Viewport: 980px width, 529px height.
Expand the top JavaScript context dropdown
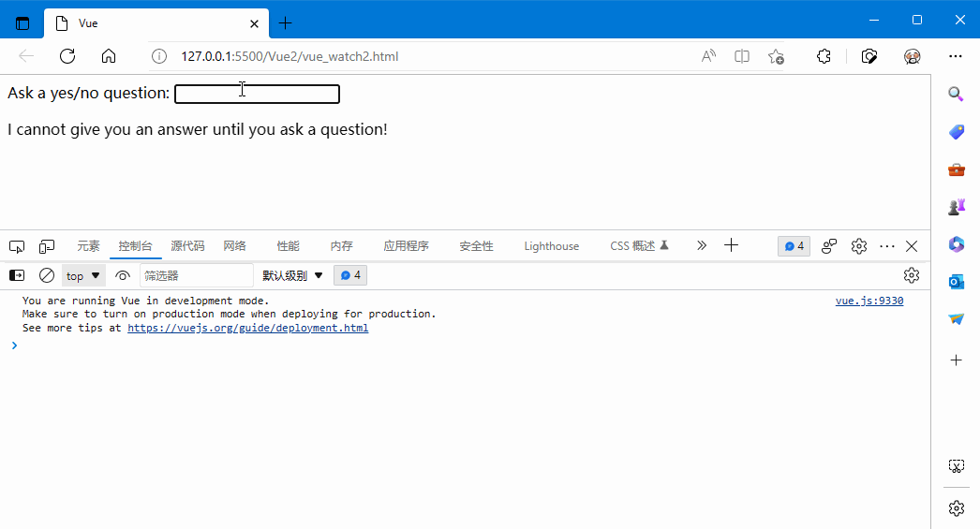pyautogui.click(x=83, y=275)
